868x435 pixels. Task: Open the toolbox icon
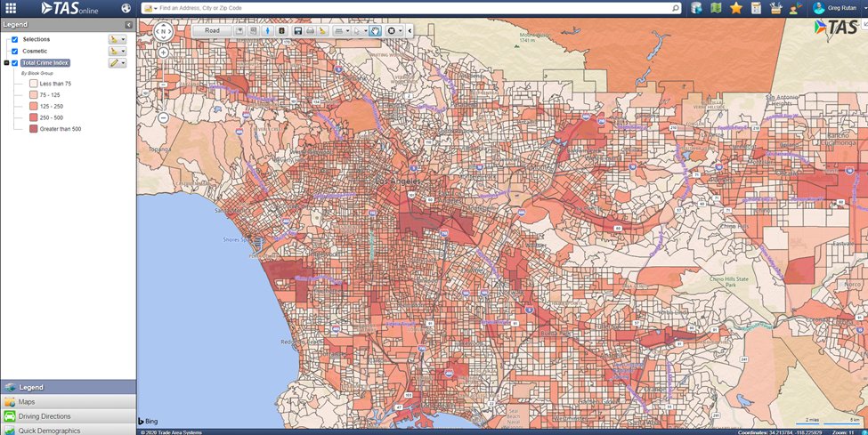coord(775,8)
